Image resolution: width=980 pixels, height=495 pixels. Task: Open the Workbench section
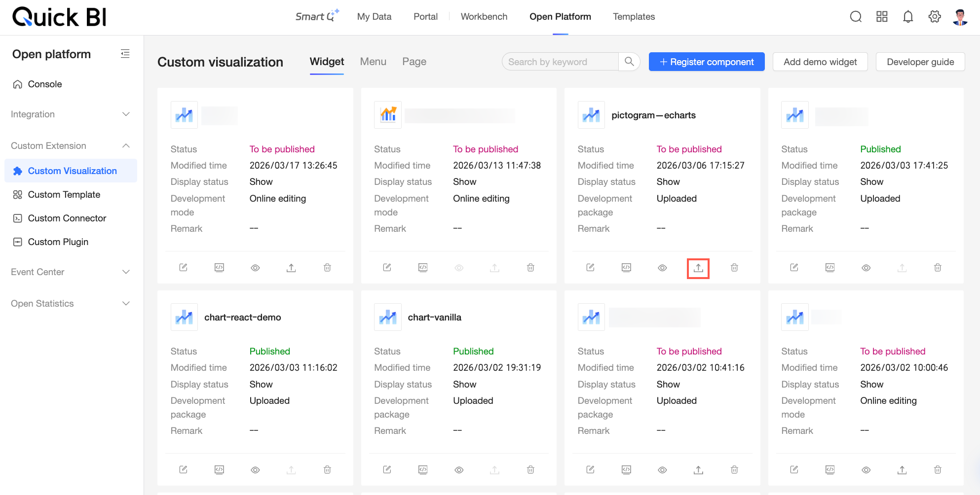pos(484,17)
